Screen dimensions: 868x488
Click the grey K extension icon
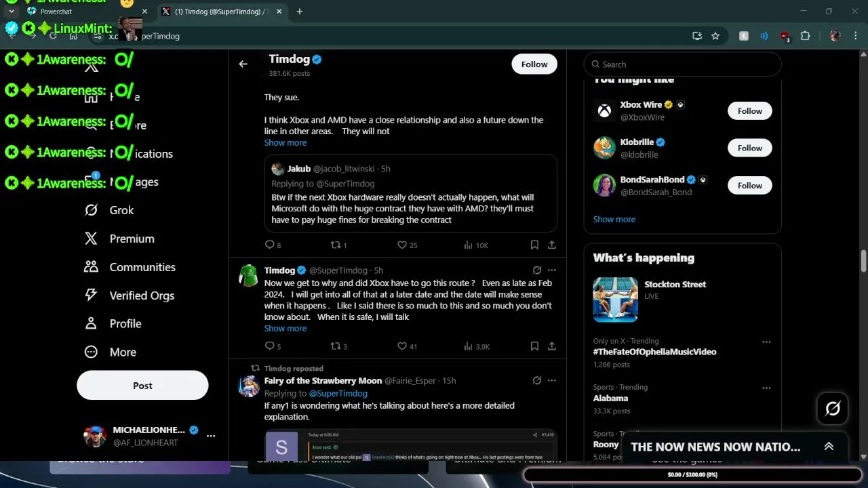click(744, 36)
